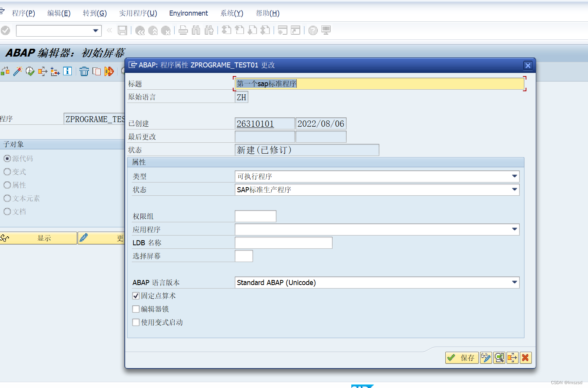Open the 帮助(H) menu
Screen dimensions: 588x388
(x=267, y=13)
